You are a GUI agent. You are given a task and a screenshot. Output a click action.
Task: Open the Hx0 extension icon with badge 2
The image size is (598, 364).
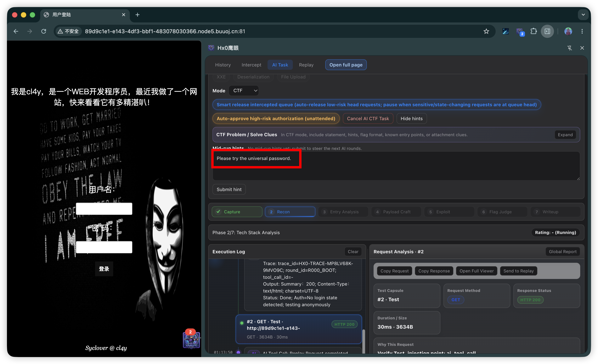click(x=520, y=31)
